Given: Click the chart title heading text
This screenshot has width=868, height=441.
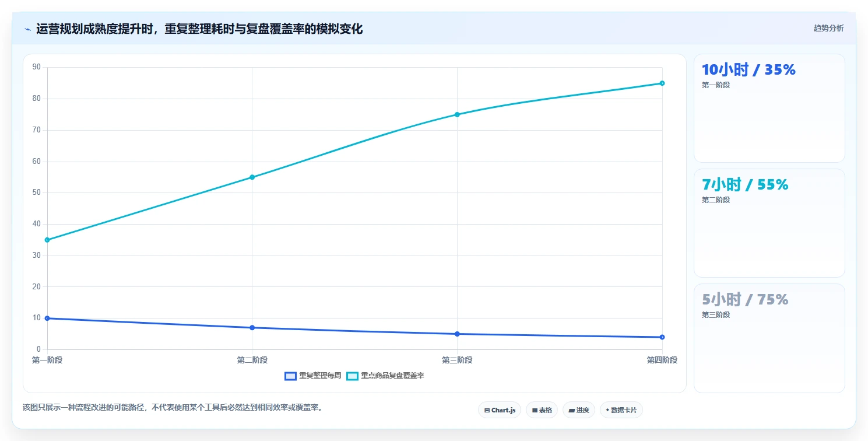Looking at the screenshot, I should click(199, 29).
